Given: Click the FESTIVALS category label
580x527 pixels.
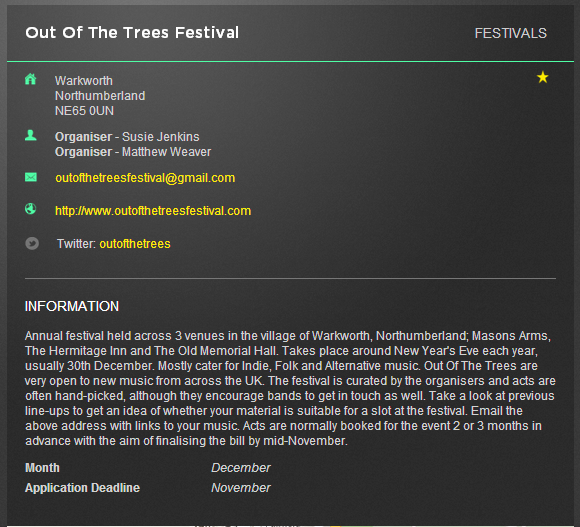Looking at the screenshot, I should point(510,33).
